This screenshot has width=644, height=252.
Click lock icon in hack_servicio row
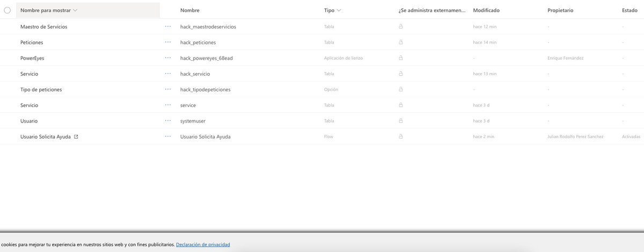pyautogui.click(x=400, y=74)
